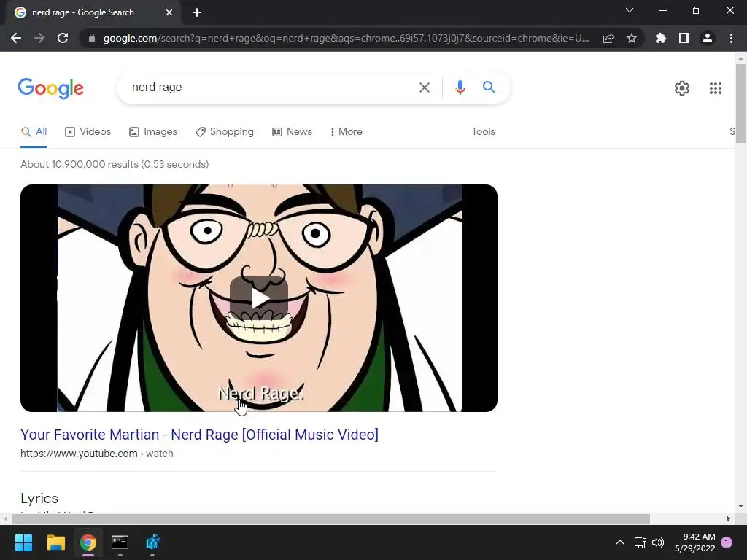The width and height of the screenshot is (747, 560).
Task: Open Chrome extensions puzzle icon
Action: coord(661,38)
